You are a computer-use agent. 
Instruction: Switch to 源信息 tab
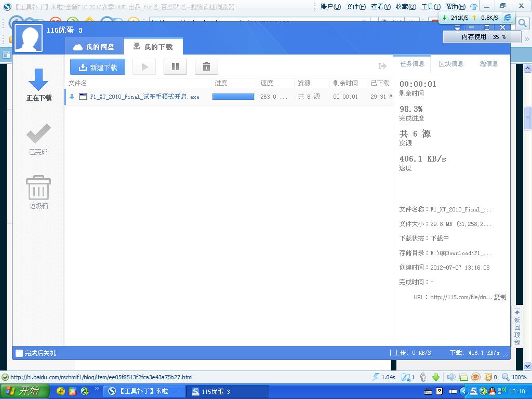point(489,64)
